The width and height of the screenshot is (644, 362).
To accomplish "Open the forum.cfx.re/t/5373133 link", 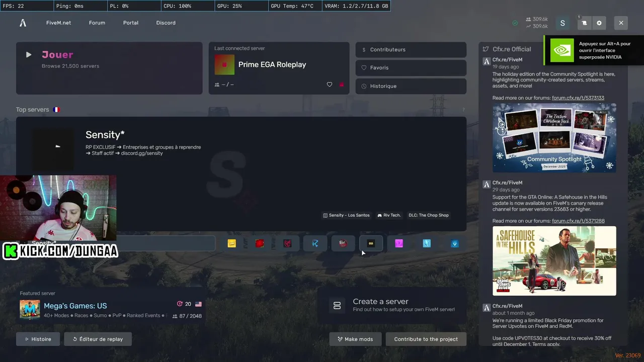I will [578, 98].
